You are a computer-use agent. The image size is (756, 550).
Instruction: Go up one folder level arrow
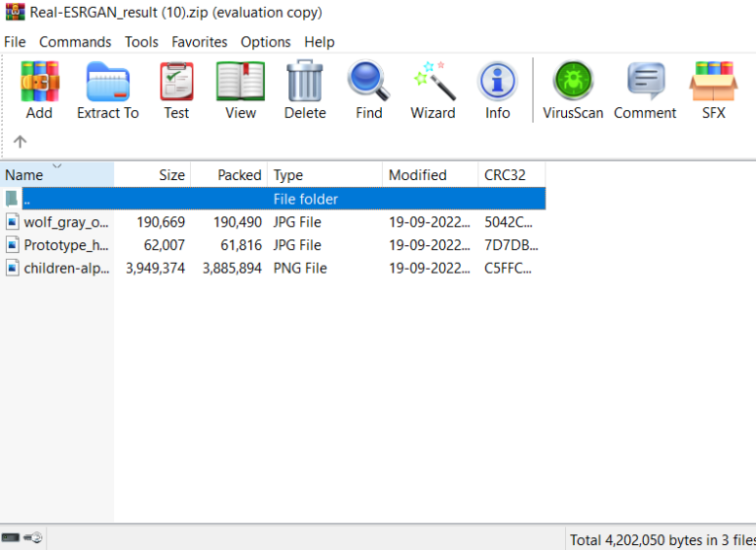click(x=20, y=142)
